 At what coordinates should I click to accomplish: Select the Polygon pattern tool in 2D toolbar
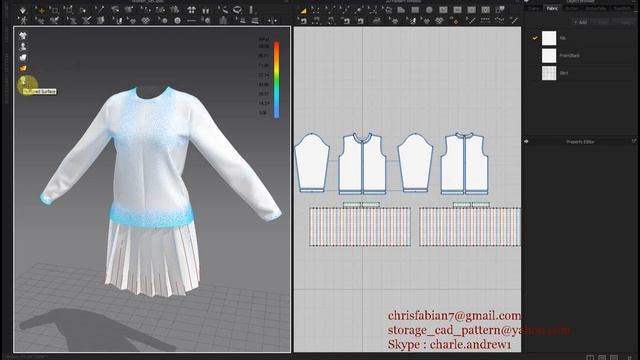402,10
